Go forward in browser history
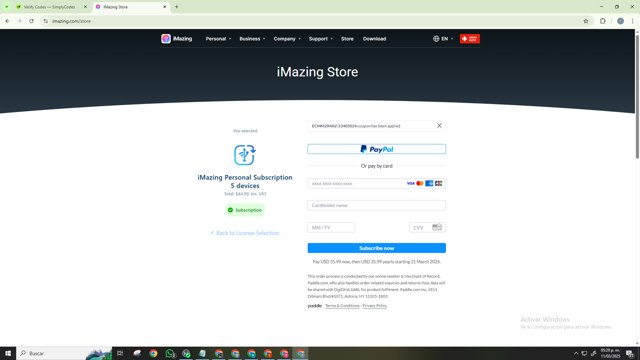Screen dimensions: 640x360 pyautogui.click(x=19, y=21)
